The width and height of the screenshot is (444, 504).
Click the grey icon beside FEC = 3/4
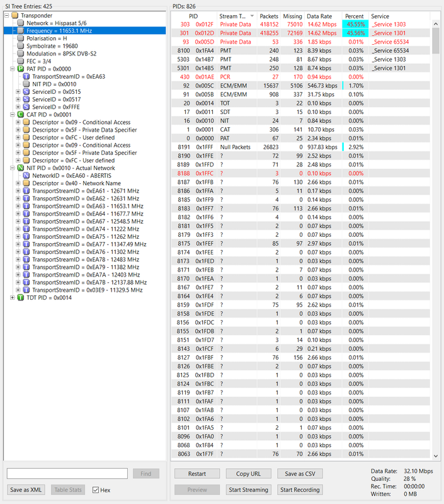click(x=21, y=61)
